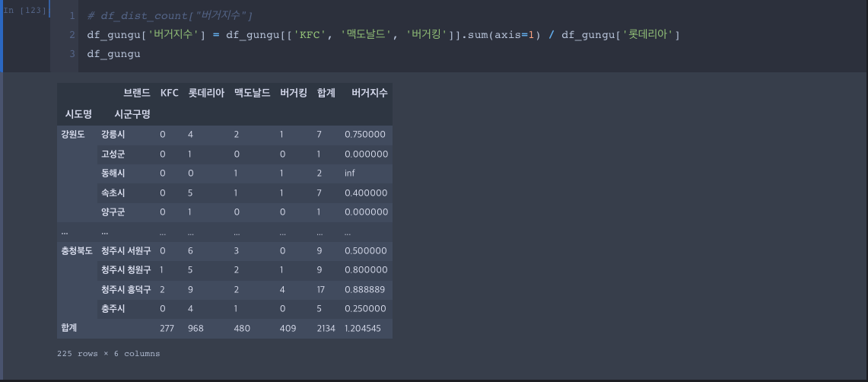Click the 속초시 row label

tap(113, 193)
